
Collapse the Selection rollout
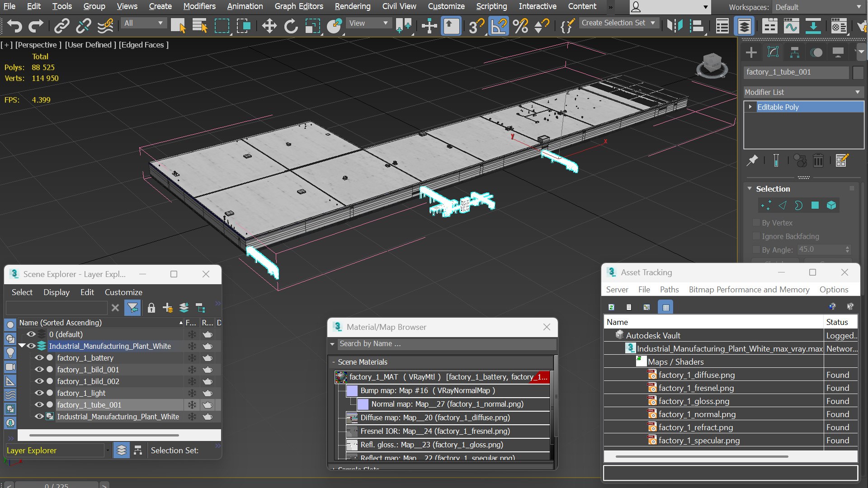pyautogui.click(x=750, y=189)
